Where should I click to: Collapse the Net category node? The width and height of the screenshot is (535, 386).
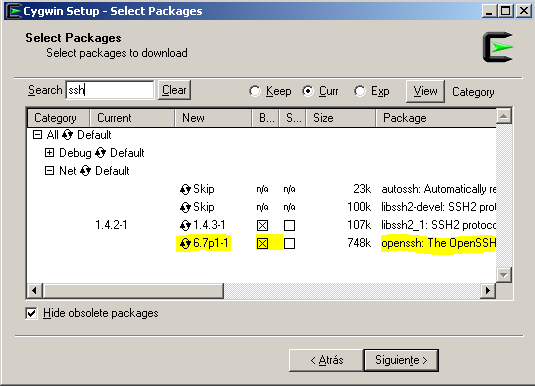[x=49, y=171]
